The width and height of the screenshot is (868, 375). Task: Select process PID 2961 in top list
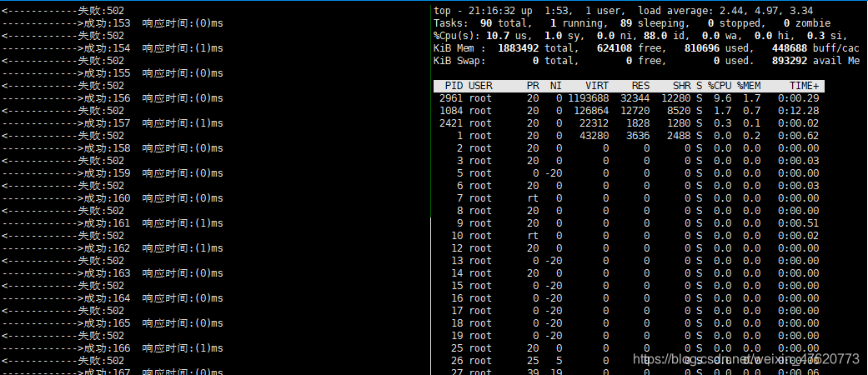coord(629,98)
